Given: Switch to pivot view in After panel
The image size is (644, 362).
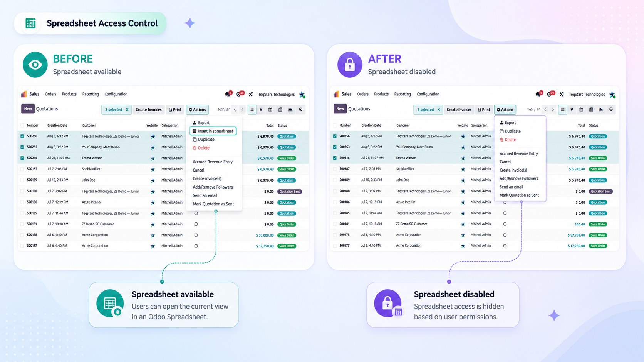Looking at the screenshot, I should (591, 110).
